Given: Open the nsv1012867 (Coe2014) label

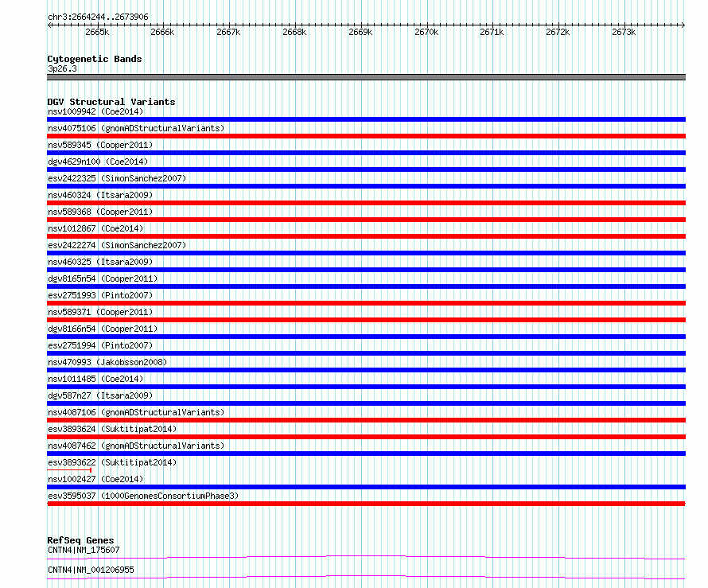Looking at the screenshot, I should [95, 228].
